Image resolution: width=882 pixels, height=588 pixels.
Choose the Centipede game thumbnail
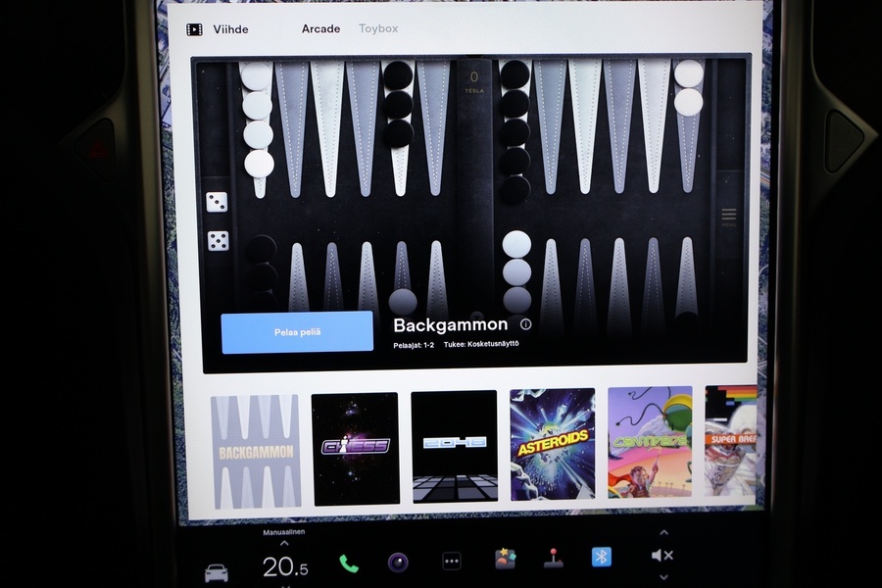[x=650, y=442]
